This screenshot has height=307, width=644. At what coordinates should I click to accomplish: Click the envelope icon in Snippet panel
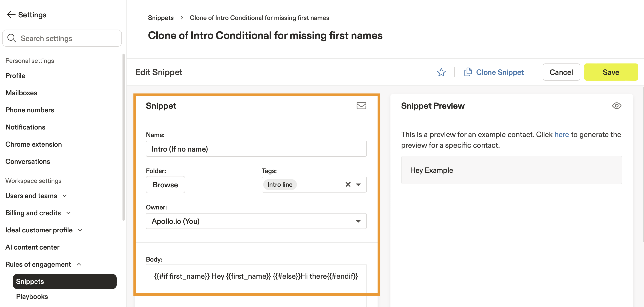point(361,106)
